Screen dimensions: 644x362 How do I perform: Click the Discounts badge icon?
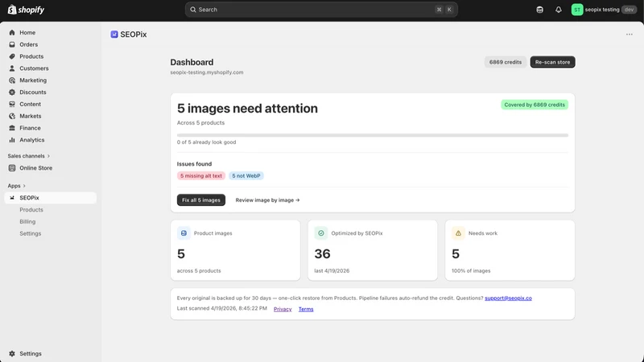click(x=12, y=92)
